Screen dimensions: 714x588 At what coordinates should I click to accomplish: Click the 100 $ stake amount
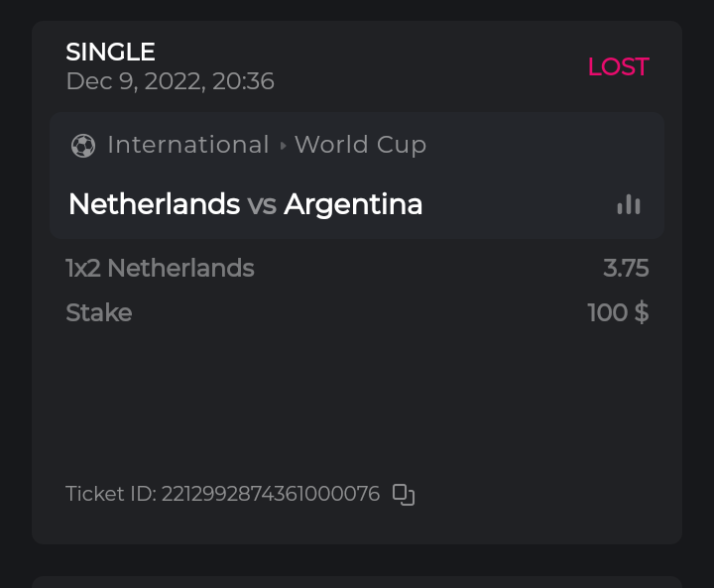pyautogui.click(x=618, y=312)
